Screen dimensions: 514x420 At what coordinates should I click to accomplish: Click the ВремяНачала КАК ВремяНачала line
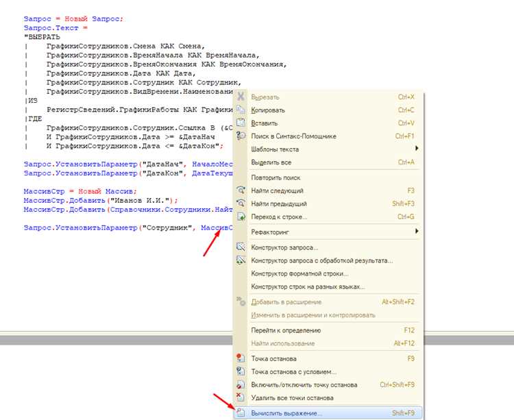[x=153, y=55]
